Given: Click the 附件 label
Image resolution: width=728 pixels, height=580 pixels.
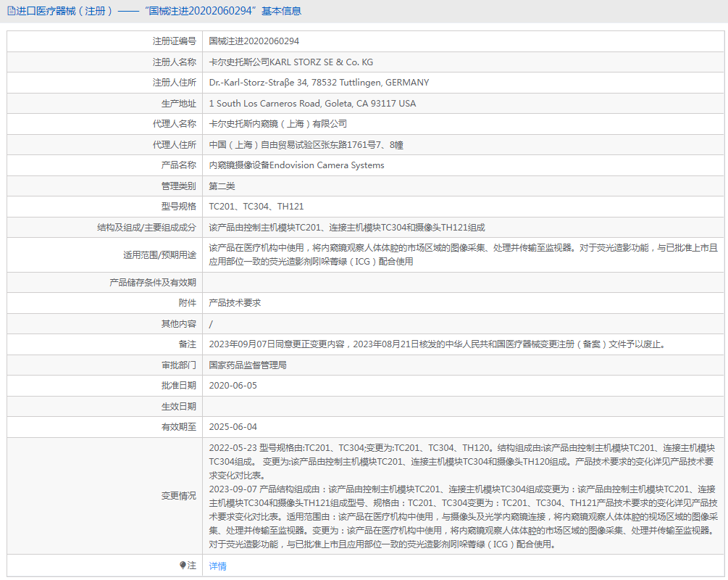Looking at the screenshot, I should 188,303.
